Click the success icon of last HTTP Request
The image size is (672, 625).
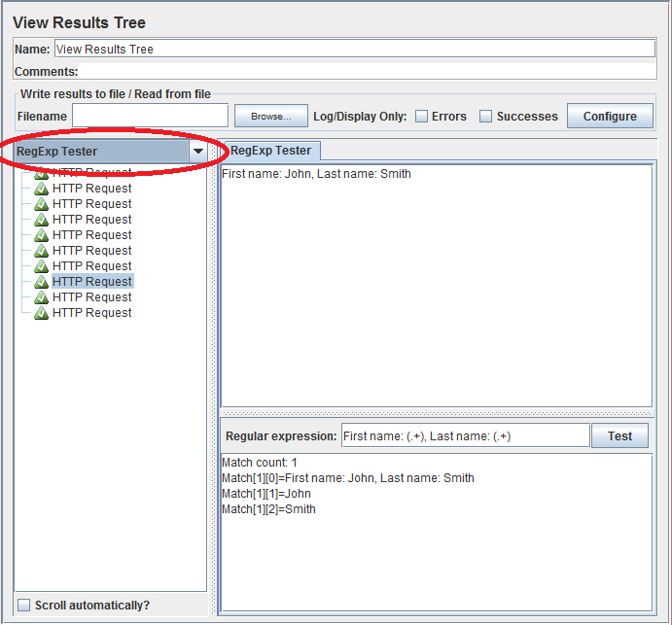click(x=41, y=313)
